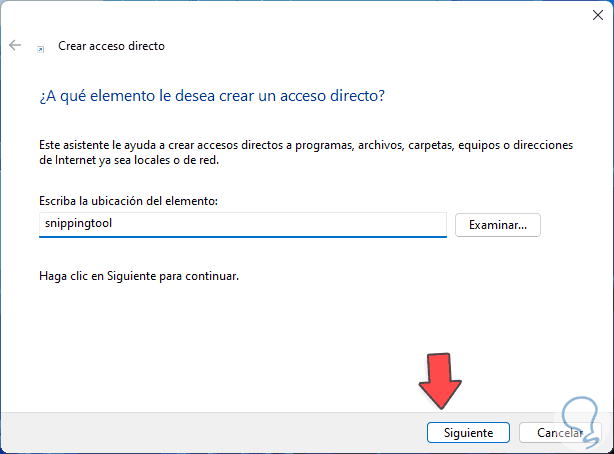This screenshot has height=454, width=614.
Task: Click the Crear acceso directo window title
Action: [x=111, y=46]
